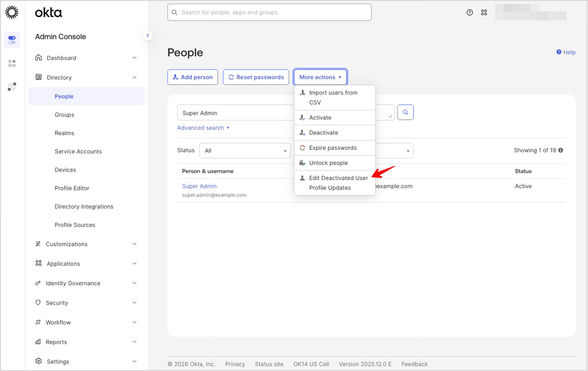Click the app switcher grid icon
The image size is (588, 371).
(484, 12)
